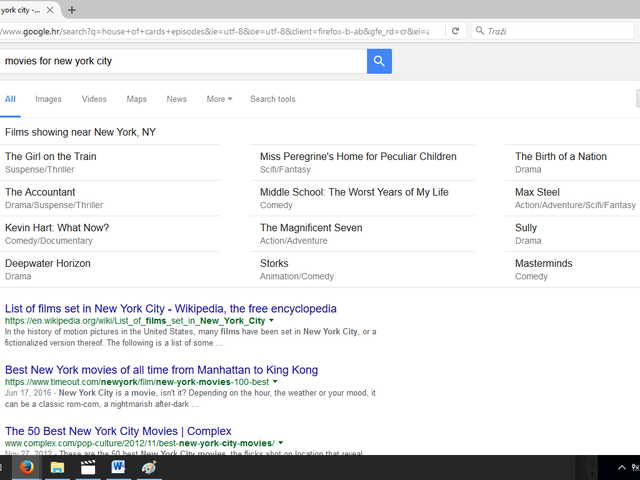Select The Girl on the Train film
Screen dimensions: 640x480
(51, 157)
